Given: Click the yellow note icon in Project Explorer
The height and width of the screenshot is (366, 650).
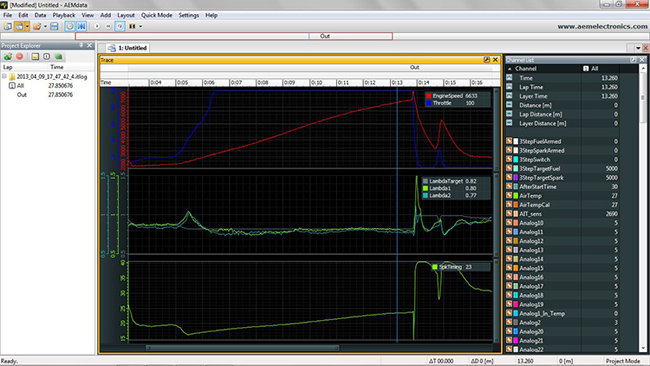Looking at the screenshot, I should (x=35, y=56).
